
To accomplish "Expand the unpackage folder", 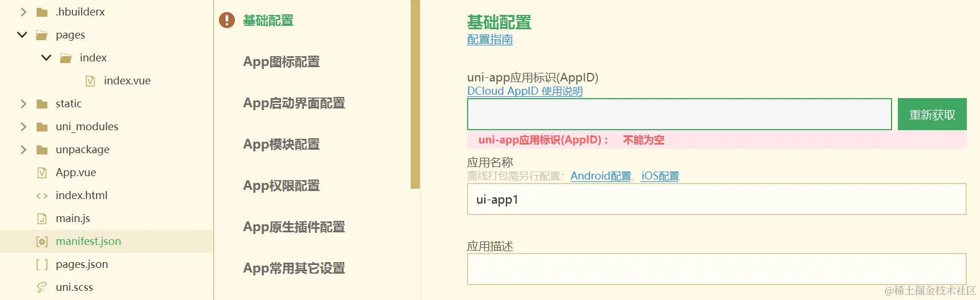I will pyautogui.click(x=24, y=150).
